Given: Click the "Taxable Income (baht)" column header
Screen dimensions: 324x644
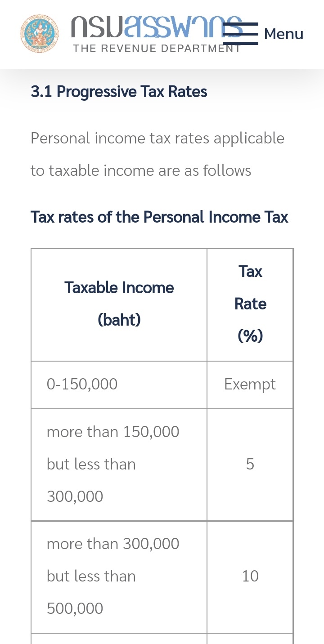Looking at the screenshot, I should pyautogui.click(x=119, y=288).
